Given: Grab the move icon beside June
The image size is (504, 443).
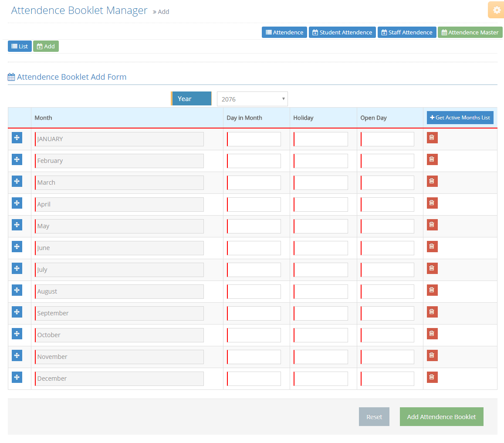Looking at the screenshot, I should [17, 247].
